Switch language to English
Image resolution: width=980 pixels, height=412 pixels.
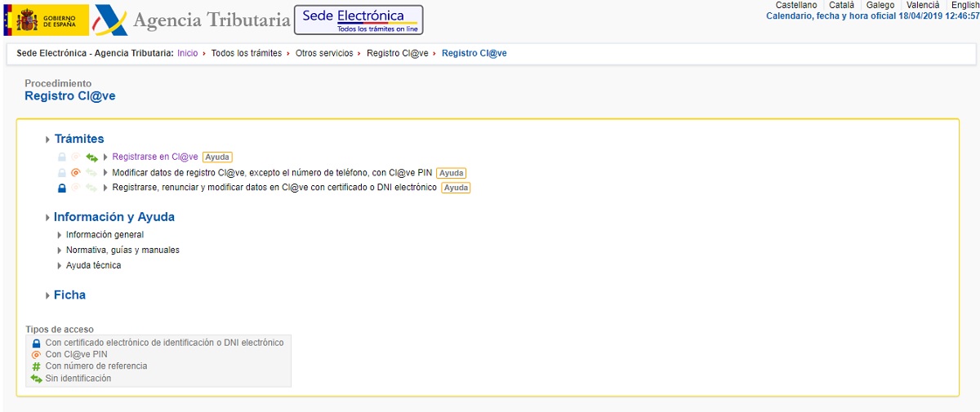click(x=965, y=5)
